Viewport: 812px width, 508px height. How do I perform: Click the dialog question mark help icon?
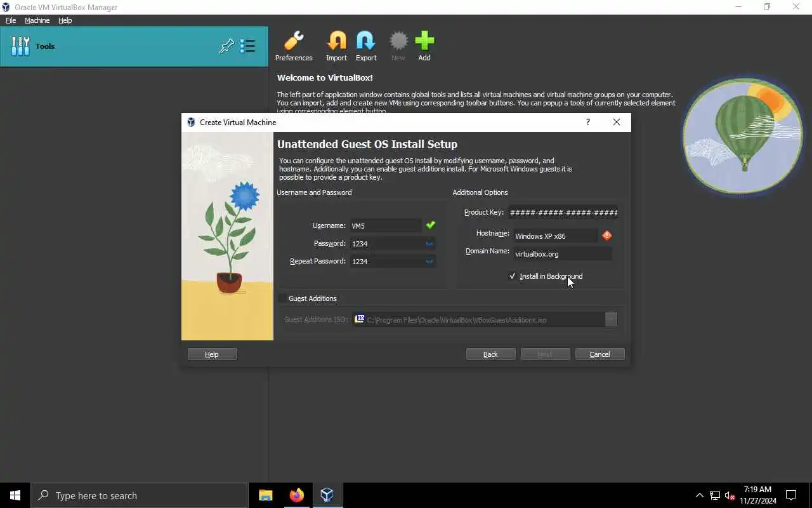[587, 122]
